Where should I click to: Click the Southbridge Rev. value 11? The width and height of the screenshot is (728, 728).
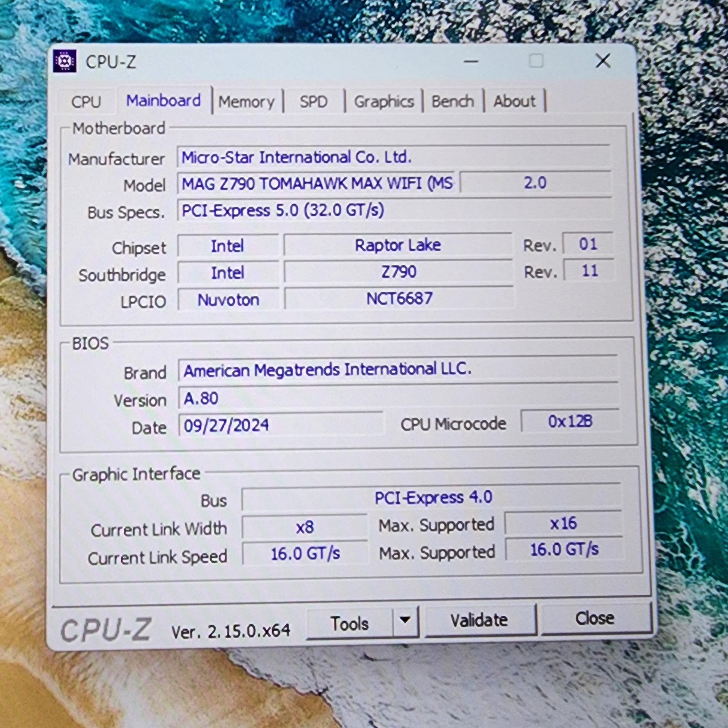(x=589, y=271)
